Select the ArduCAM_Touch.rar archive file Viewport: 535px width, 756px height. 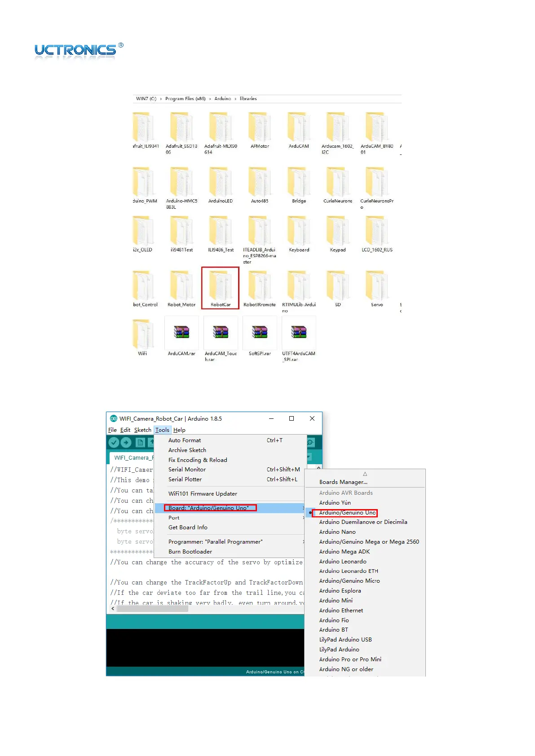tap(221, 339)
